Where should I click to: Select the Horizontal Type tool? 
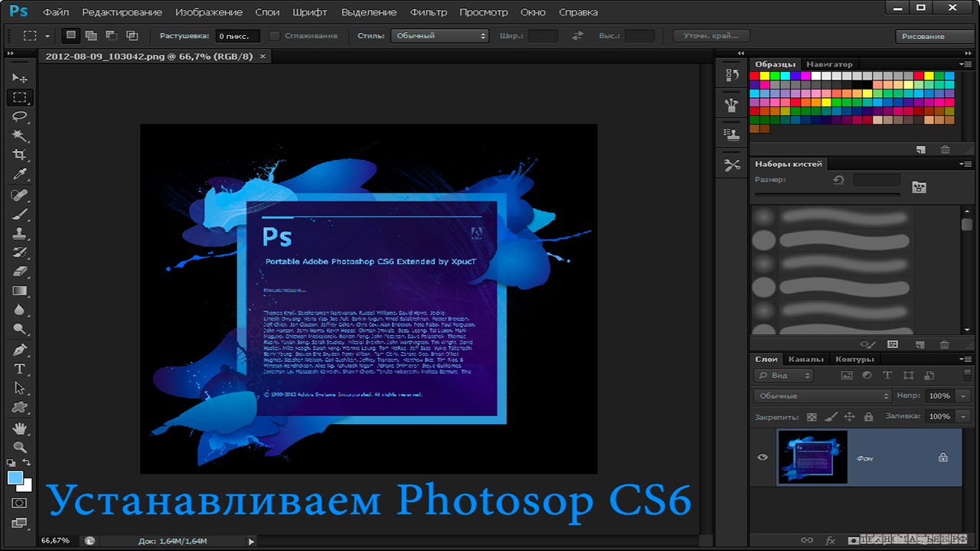[20, 369]
